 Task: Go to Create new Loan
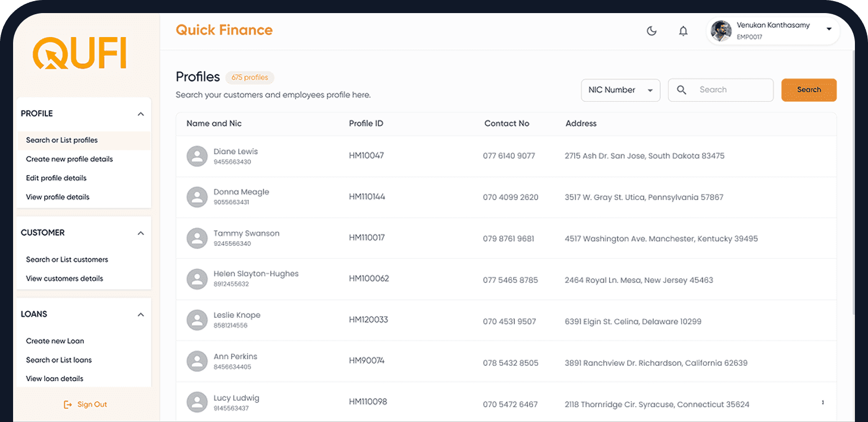coord(55,341)
